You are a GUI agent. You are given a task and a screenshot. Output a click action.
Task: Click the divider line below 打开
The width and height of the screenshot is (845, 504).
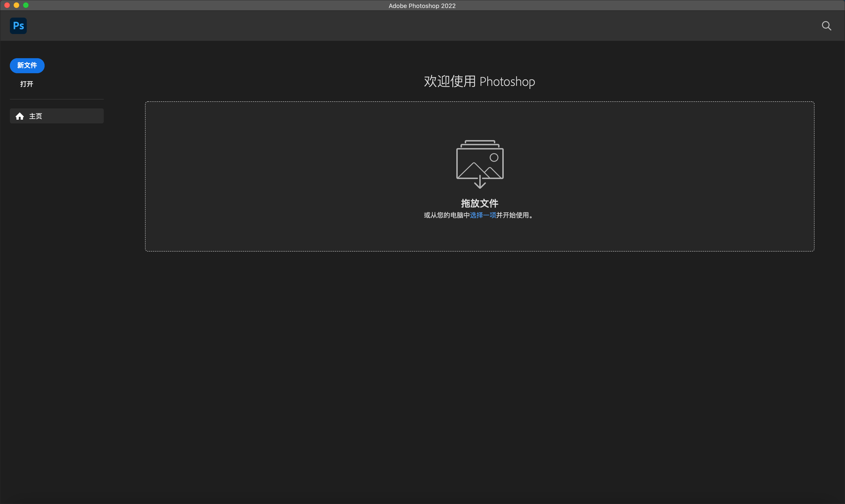tap(56, 99)
